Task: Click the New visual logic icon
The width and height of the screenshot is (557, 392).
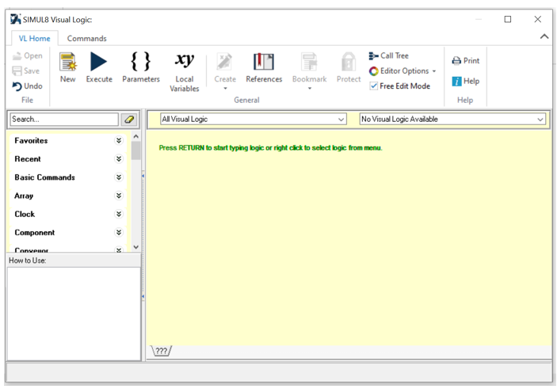Action: 67,63
